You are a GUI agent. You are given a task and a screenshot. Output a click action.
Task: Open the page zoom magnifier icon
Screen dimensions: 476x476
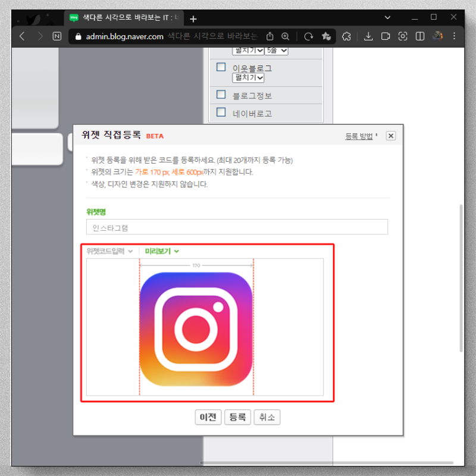pos(286,36)
